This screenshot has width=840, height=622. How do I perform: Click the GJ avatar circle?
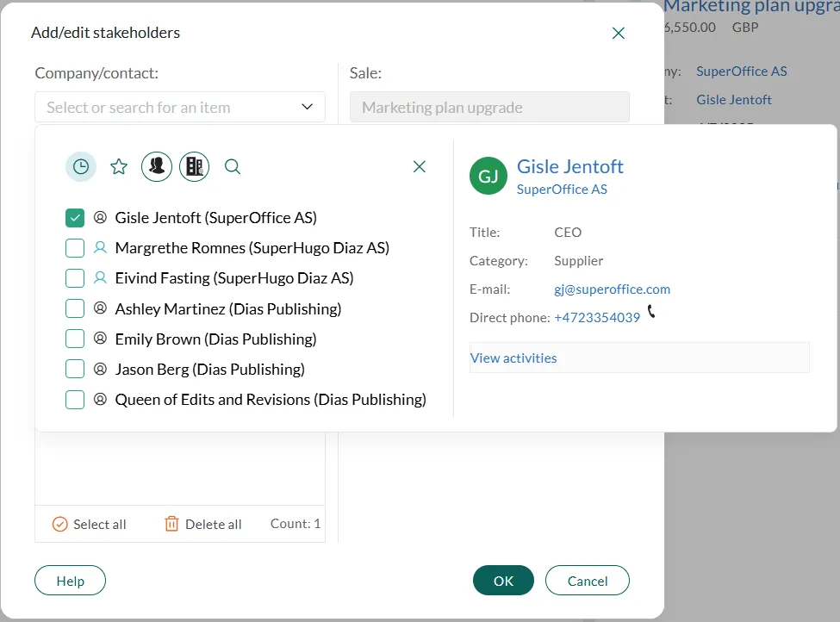[x=488, y=176]
